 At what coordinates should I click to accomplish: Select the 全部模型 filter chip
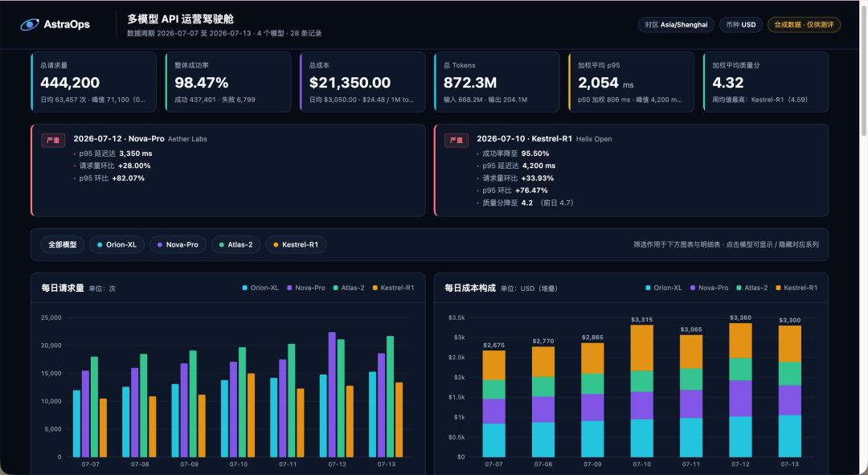[x=63, y=244]
